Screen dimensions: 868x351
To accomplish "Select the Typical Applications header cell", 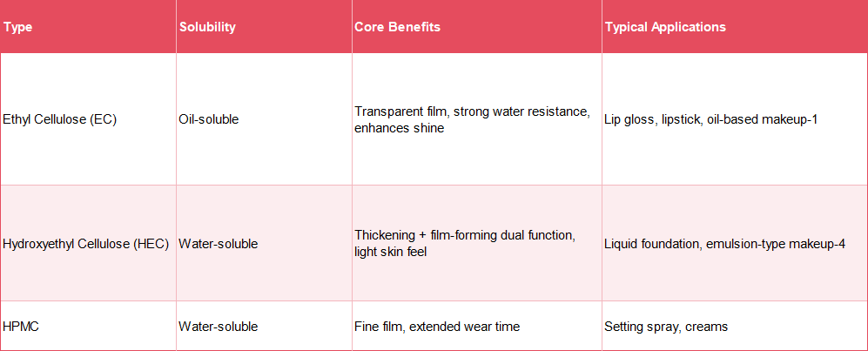I will (x=735, y=27).
